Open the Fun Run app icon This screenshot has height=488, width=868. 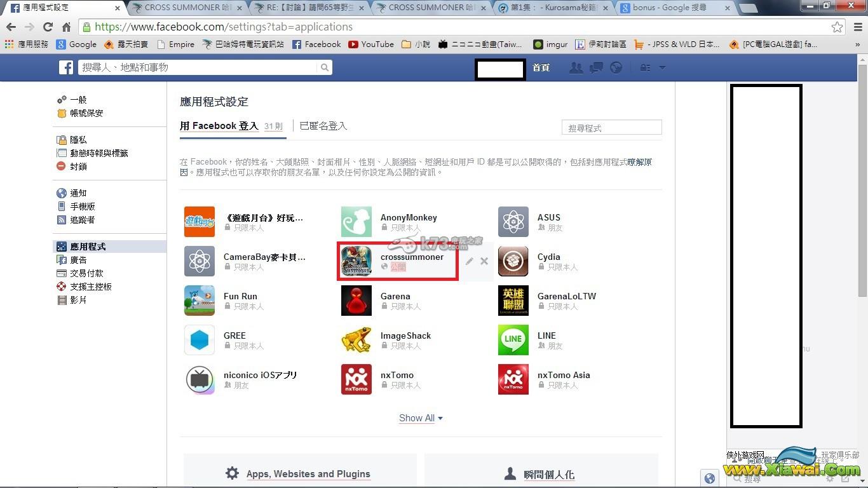tap(200, 301)
